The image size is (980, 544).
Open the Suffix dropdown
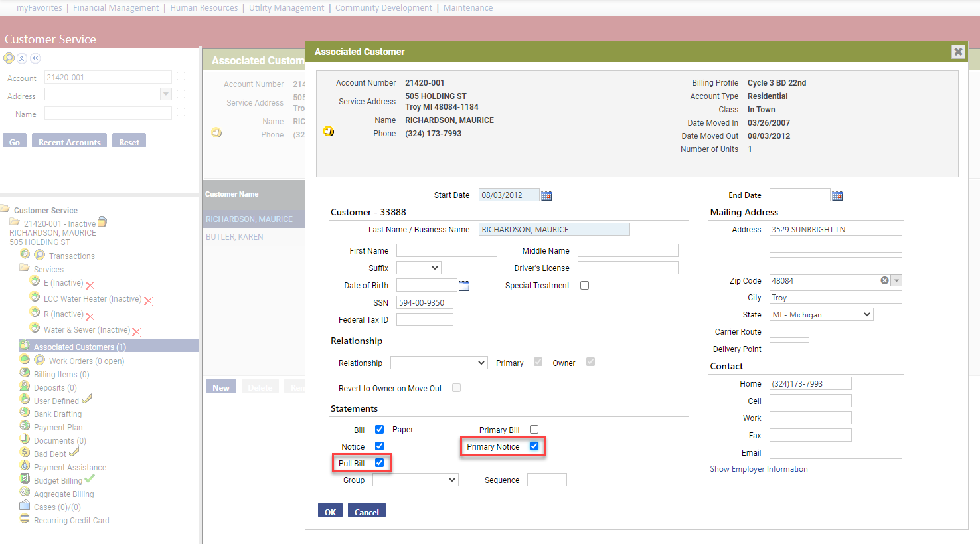(x=419, y=268)
